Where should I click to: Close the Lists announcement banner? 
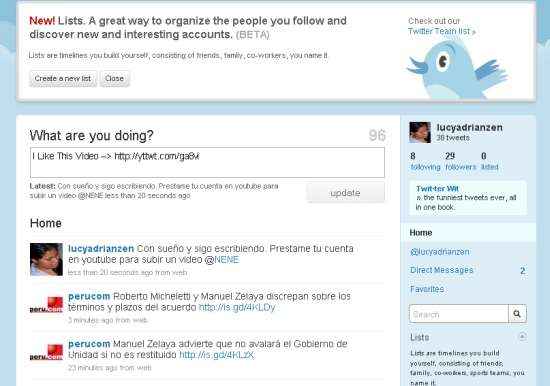coord(114,79)
